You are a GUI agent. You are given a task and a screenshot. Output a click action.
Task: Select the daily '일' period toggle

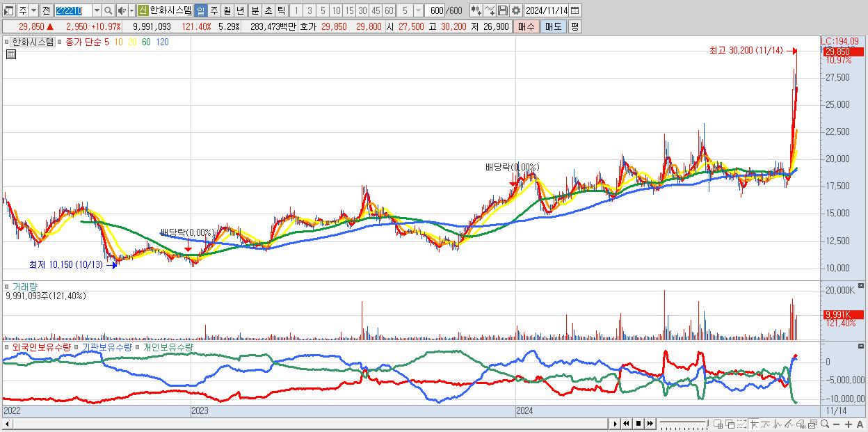point(200,10)
